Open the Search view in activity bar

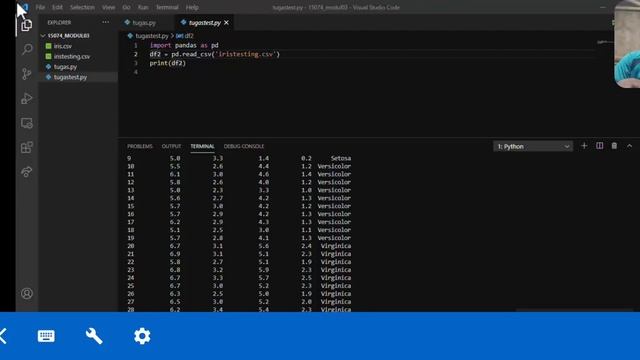(27, 49)
